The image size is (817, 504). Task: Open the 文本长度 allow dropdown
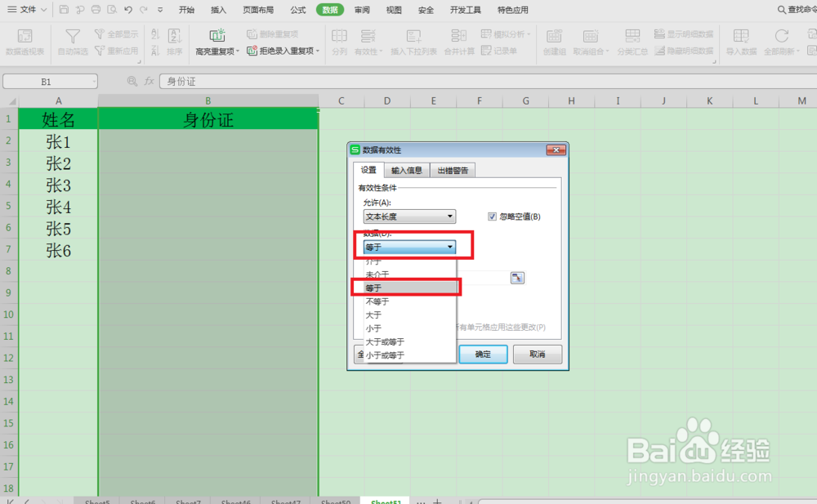click(450, 216)
